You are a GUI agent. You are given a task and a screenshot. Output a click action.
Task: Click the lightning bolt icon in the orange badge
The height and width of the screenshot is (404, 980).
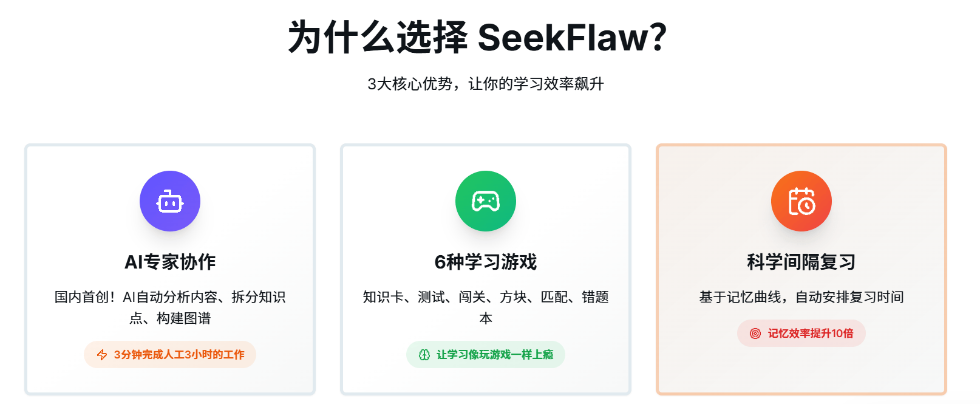pyautogui.click(x=102, y=355)
